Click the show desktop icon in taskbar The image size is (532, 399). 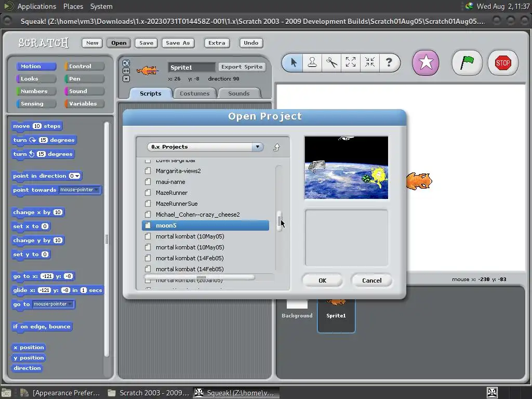(6, 393)
